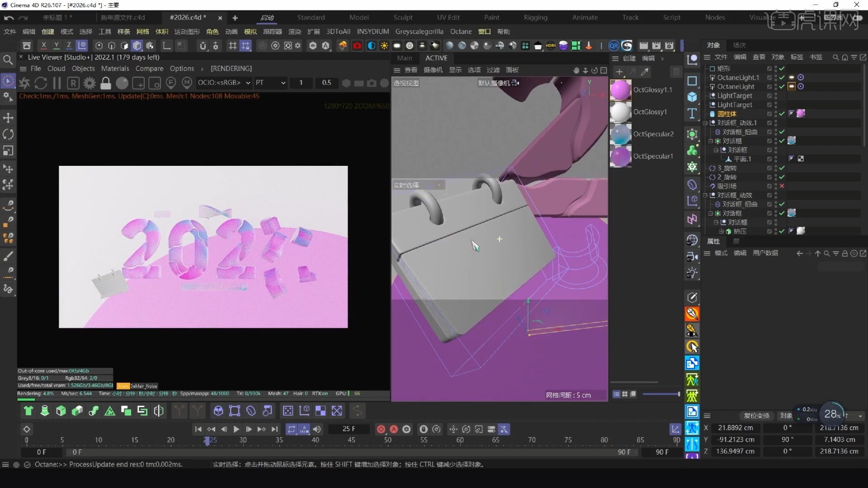Play the animation forward
Image resolution: width=868 pixels, height=488 pixels.
pos(236,429)
